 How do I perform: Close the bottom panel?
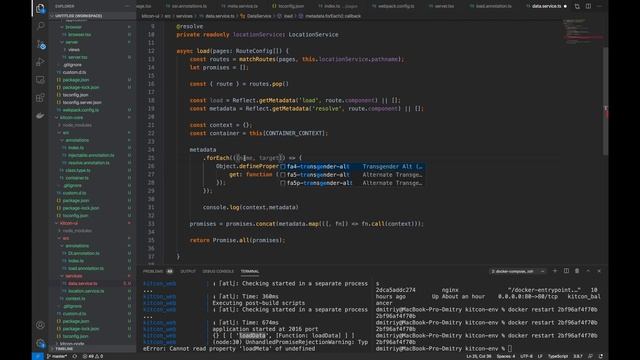pyautogui.click(x=599, y=271)
